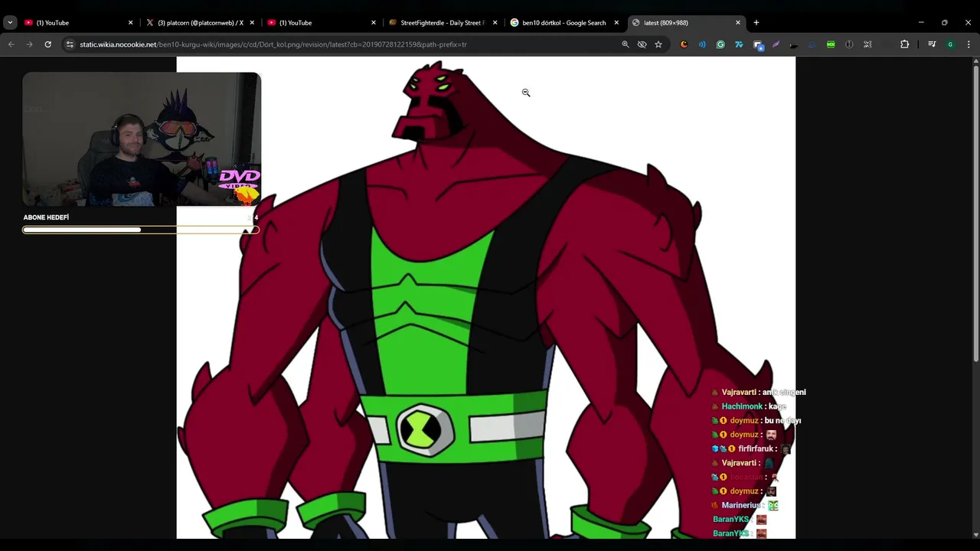The width and height of the screenshot is (980, 551).
Task: Close the ben10 dörtkol Google Search tab
Action: point(616,23)
